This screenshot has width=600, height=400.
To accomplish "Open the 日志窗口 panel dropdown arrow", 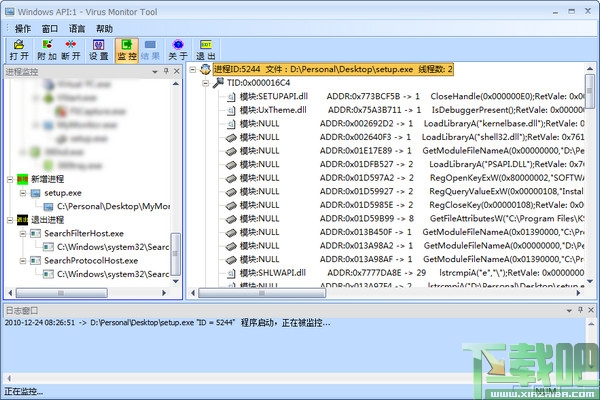I will (x=569, y=310).
